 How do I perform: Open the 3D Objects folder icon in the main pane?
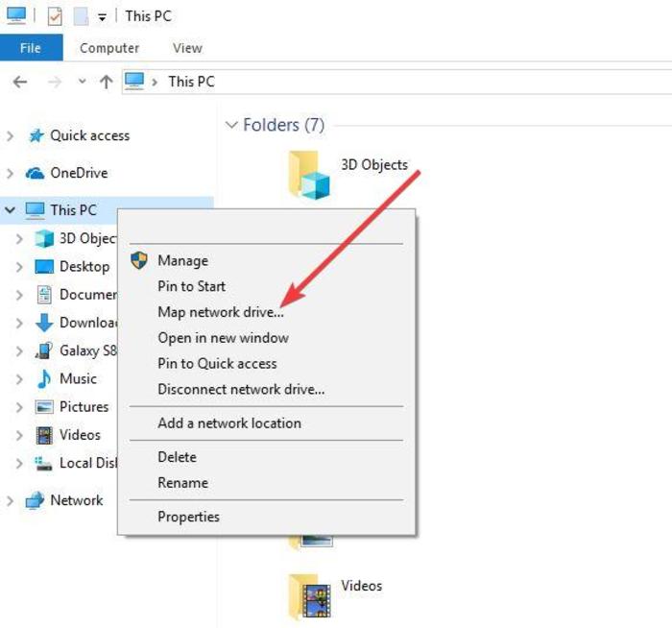309,175
